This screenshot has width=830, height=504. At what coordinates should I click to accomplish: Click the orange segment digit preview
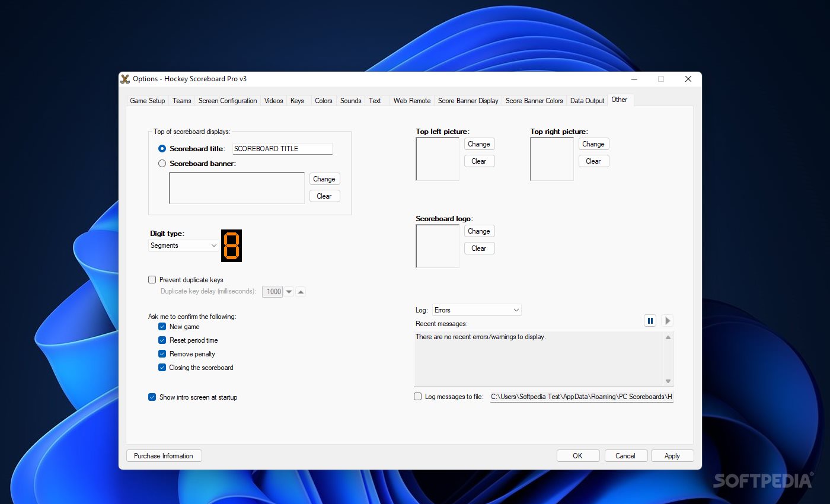click(x=232, y=245)
